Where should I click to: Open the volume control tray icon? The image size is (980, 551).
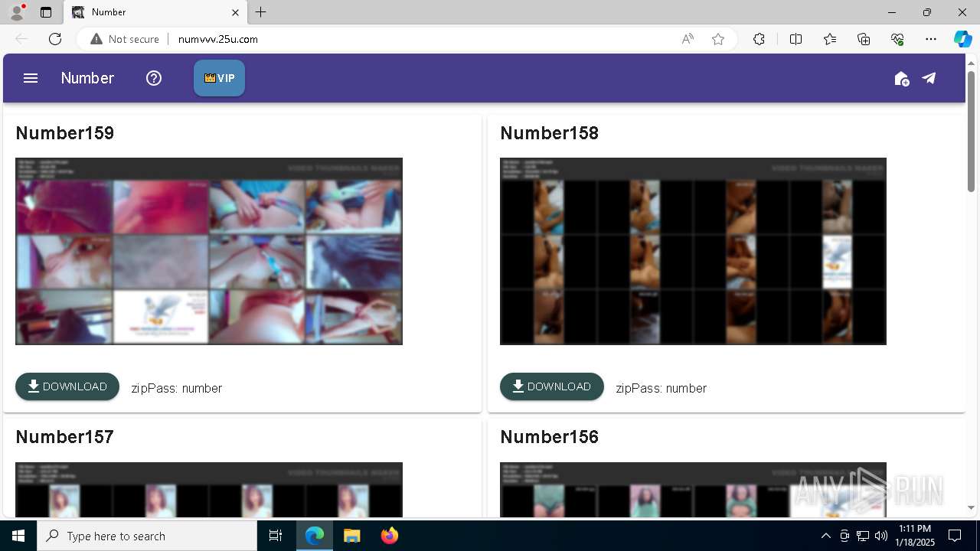coord(880,536)
